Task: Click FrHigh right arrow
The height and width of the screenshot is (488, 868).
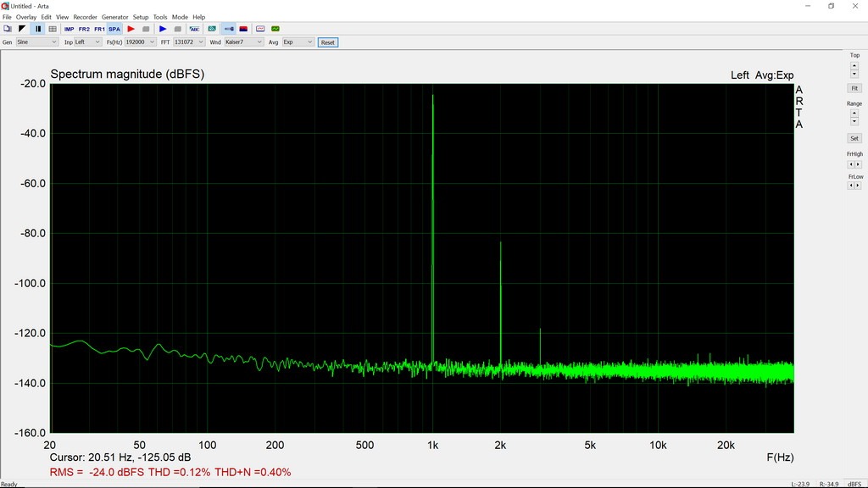Action: click(858, 164)
